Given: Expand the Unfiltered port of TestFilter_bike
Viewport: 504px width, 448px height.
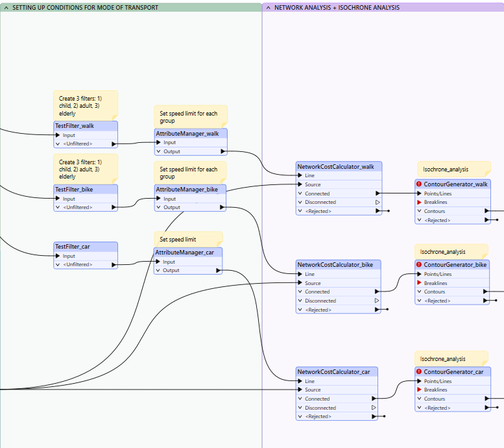Looking at the screenshot, I should click(x=58, y=207).
